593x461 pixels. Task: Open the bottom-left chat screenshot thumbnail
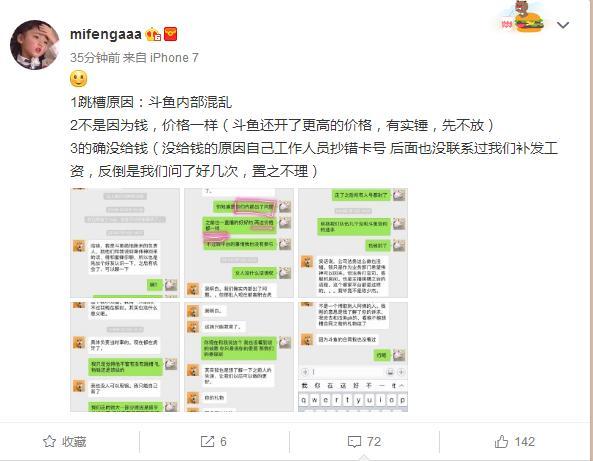tap(125, 357)
